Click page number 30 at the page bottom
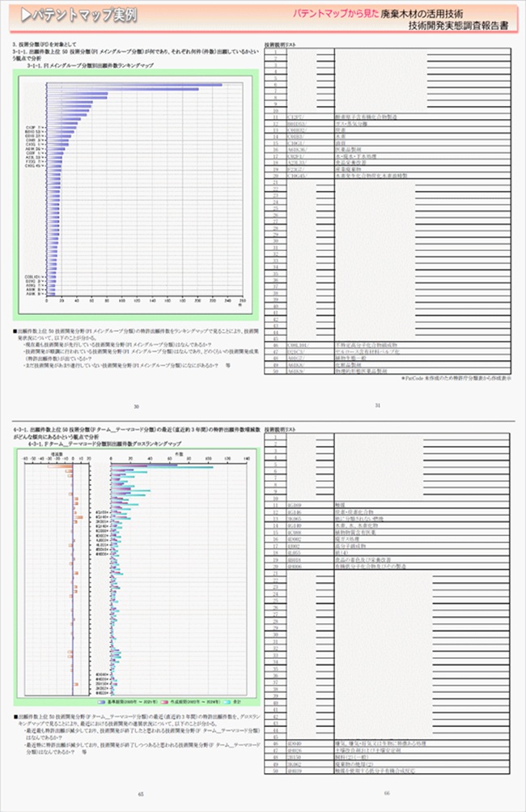 click(x=135, y=406)
